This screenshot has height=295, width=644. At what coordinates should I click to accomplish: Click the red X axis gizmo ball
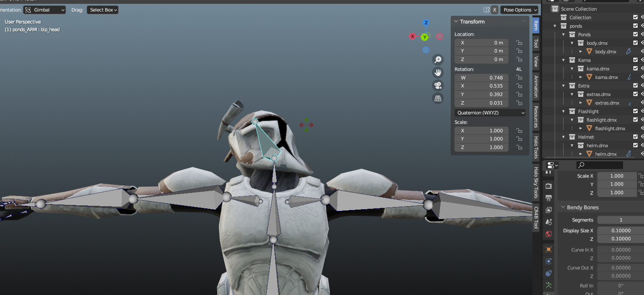coord(413,36)
